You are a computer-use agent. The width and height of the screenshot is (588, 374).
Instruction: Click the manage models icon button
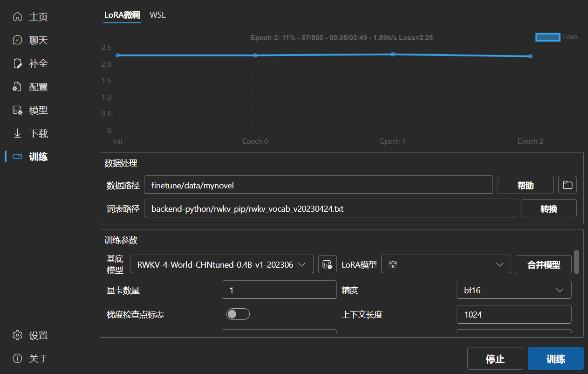328,264
